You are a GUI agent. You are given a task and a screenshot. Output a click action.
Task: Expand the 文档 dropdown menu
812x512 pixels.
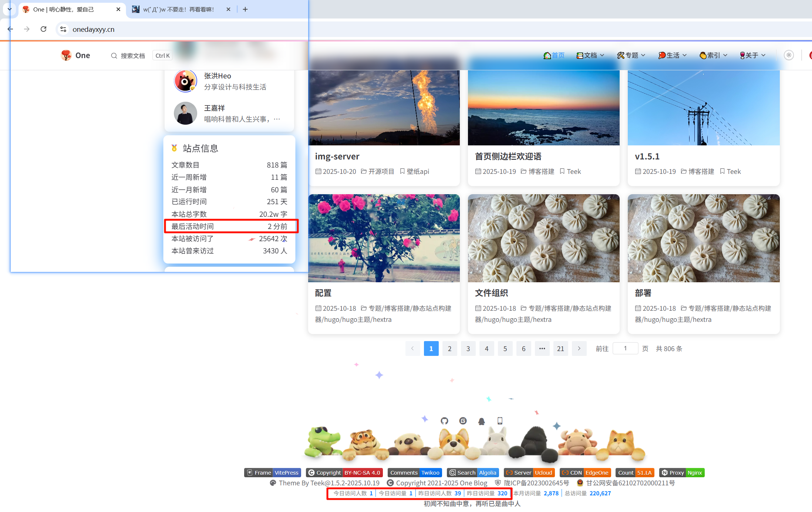point(590,55)
